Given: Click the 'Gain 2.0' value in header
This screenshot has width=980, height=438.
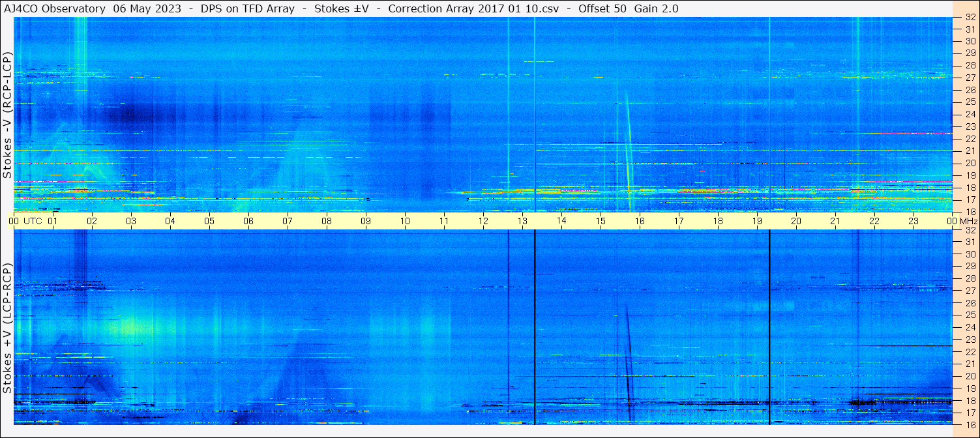Looking at the screenshot, I should [x=656, y=8].
